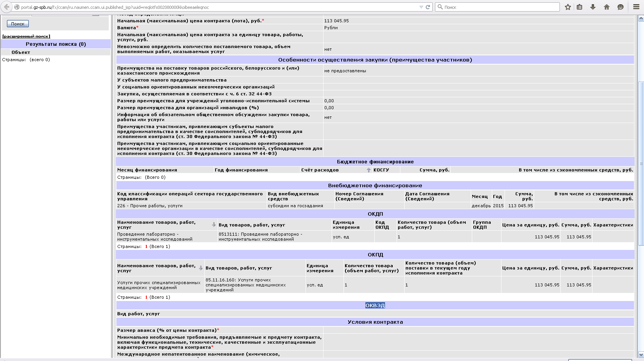Image resolution: width=644 pixels, height=361 pixels.
Task: Sort ОКДП table by name arrow
Action: point(214,225)
